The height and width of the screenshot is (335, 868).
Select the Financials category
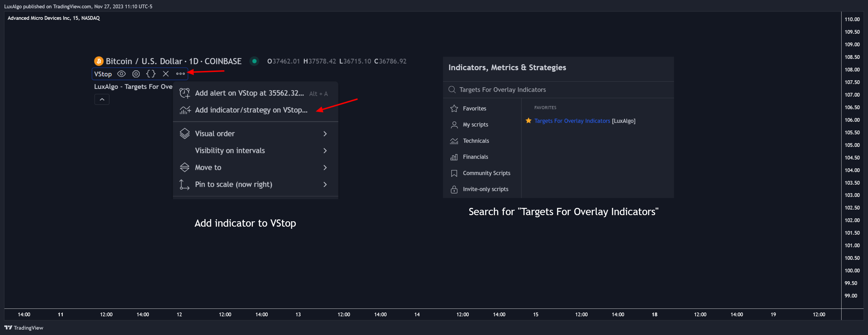475,157
